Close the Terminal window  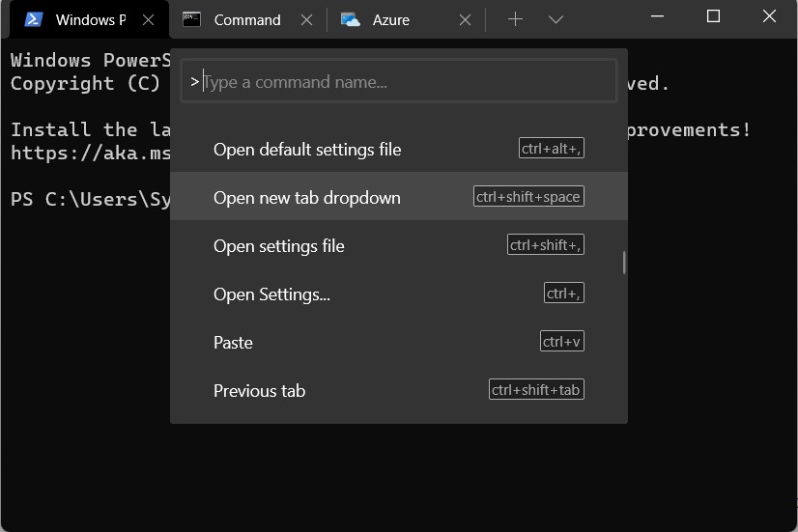pyautogui.click(x=769, y=16)
